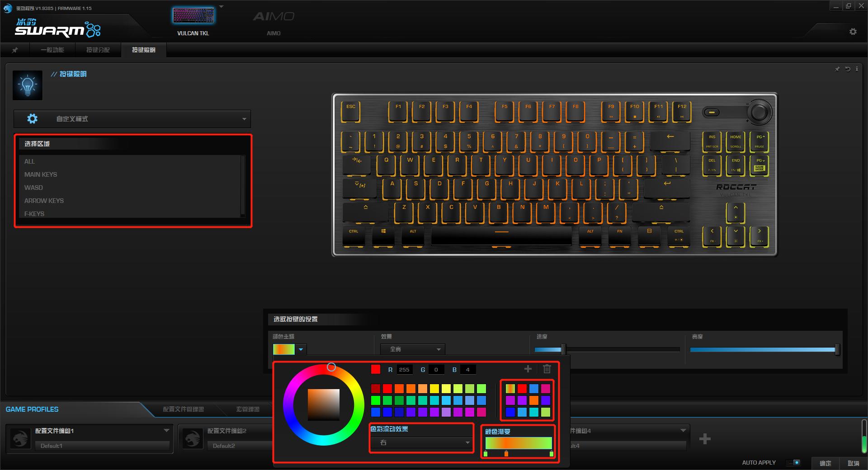Click the Default1 profile name field
Screen dimensions: 868x470
102,446
